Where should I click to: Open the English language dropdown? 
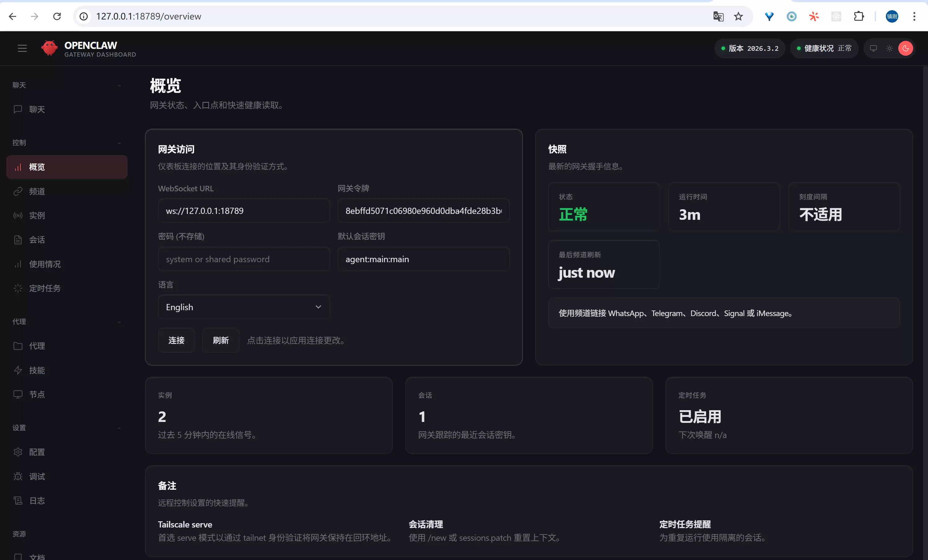coord(243,307)
